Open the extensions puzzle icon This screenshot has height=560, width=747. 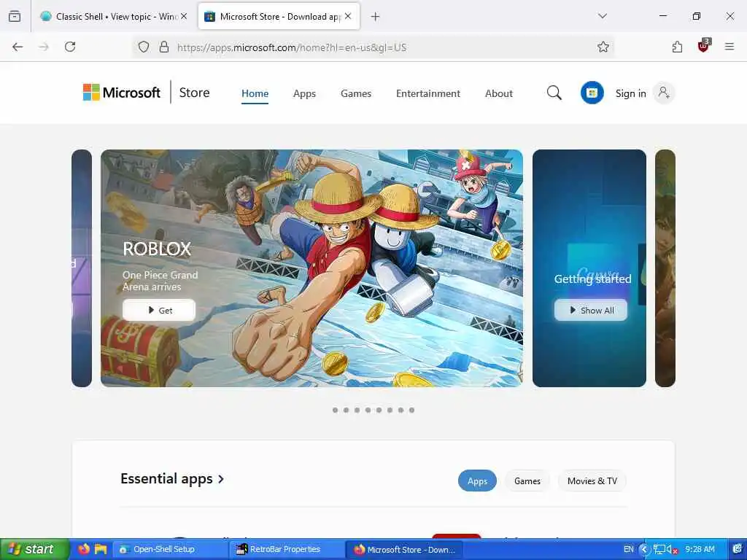coord(677,47)
